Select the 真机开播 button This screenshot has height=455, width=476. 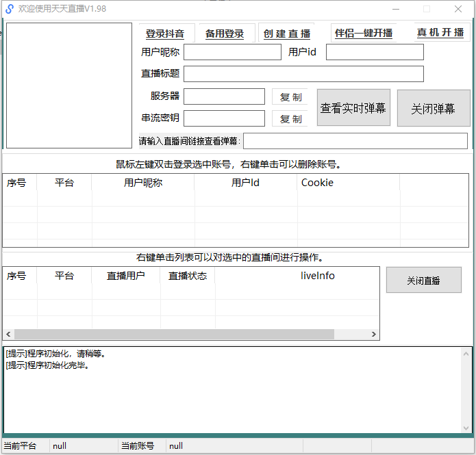pyautogui.click(x=440, y=33)
